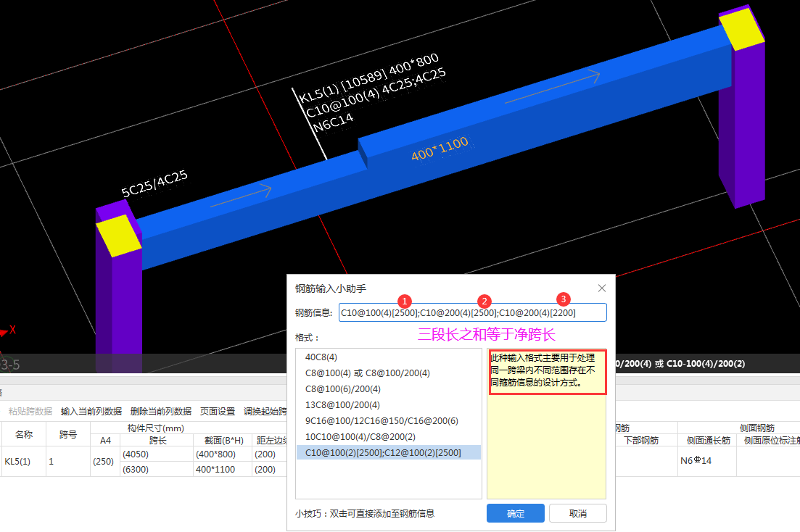Click 输入当前列数据 toolbar item
This screenshot has height=532, width=800.
[x=91, y=411]
